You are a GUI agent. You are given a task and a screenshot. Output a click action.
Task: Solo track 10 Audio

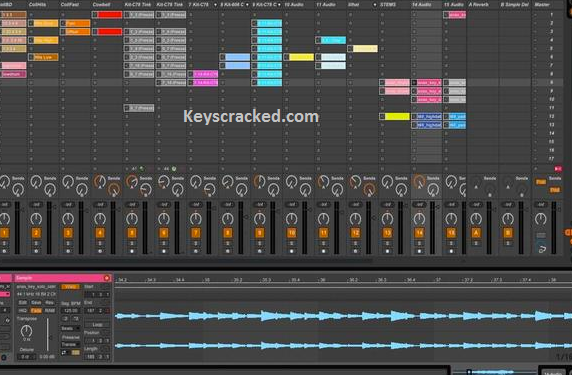click(291, 243)
